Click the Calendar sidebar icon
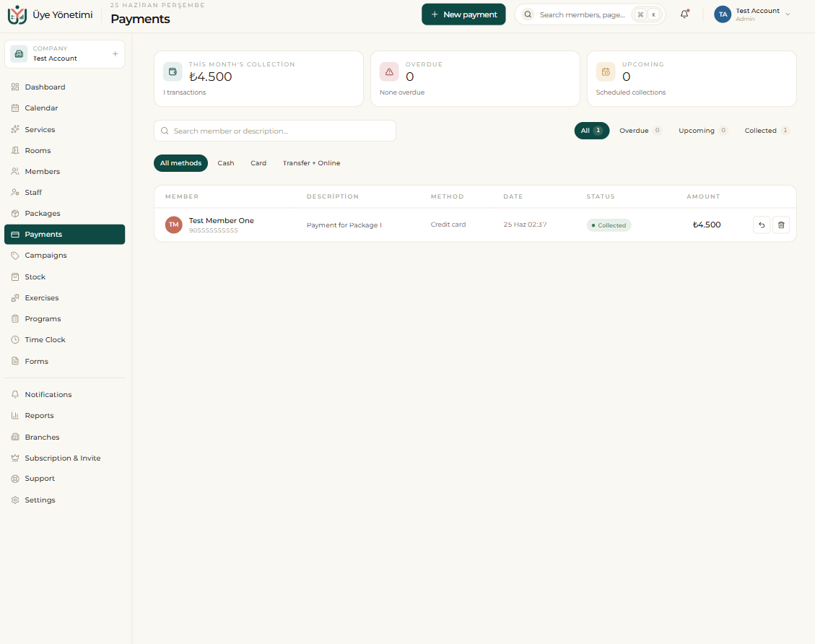815x644 pixels. (x=15, y=108)
